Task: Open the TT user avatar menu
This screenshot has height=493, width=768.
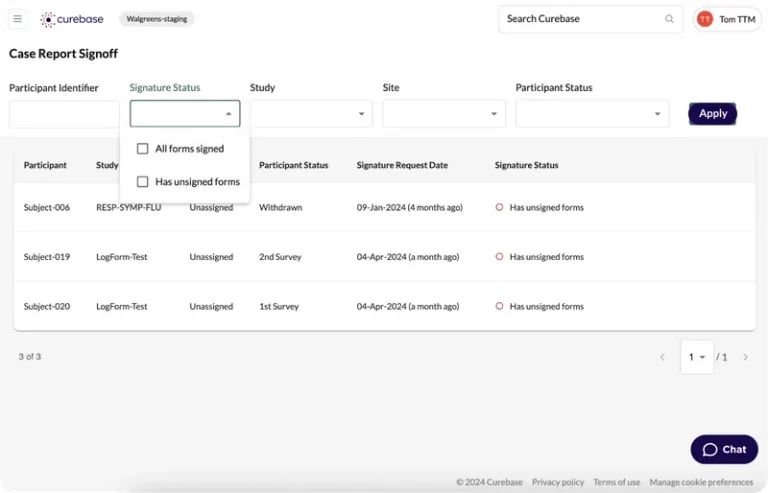Action: click(x=705, y=19)
